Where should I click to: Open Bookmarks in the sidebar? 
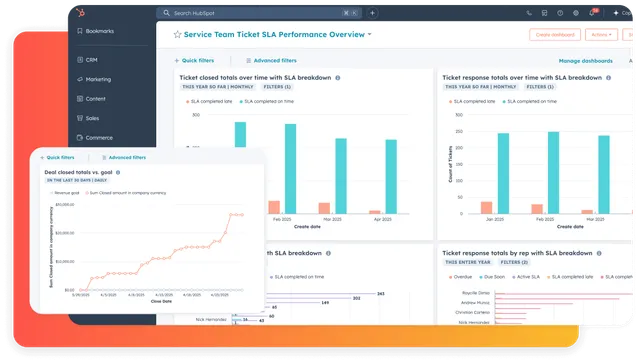[x=96, y=31]
